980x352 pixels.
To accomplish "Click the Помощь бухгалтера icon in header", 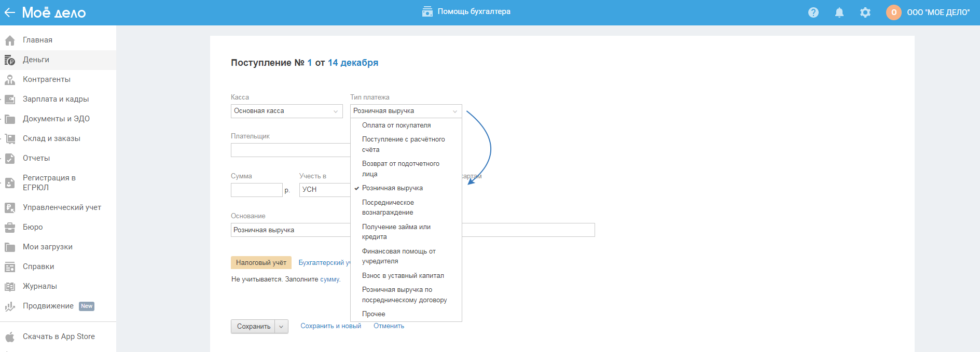I will [x=427, y=12].
